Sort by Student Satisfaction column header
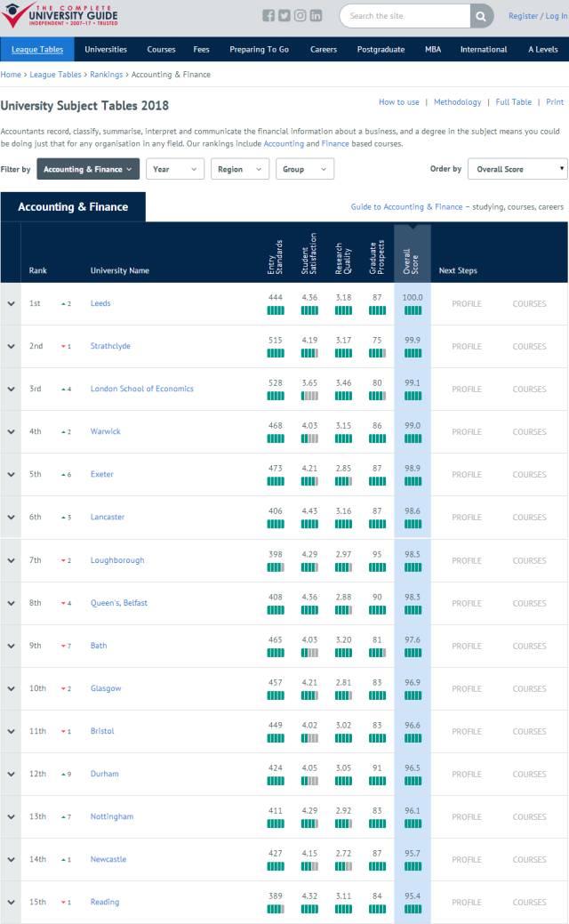 pyautogui.click(x=309, y=253)
